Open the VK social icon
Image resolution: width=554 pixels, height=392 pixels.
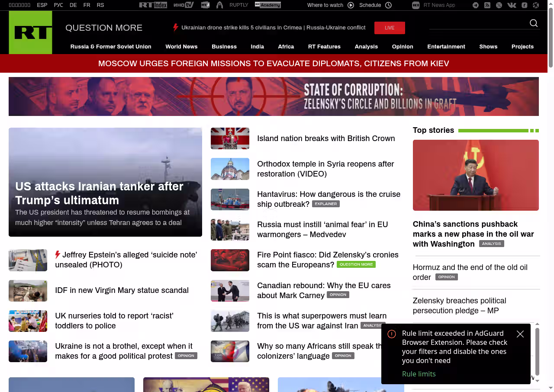coord(512,5)
